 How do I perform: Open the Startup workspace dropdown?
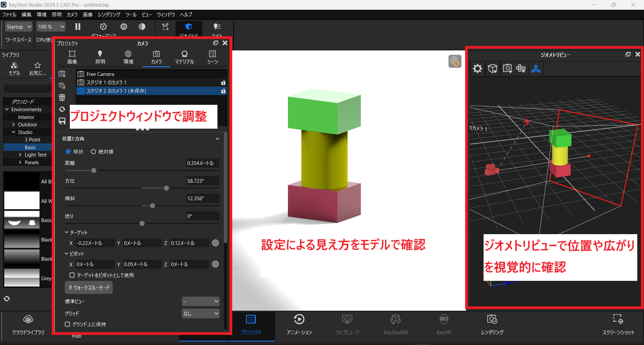click(18, 27)
